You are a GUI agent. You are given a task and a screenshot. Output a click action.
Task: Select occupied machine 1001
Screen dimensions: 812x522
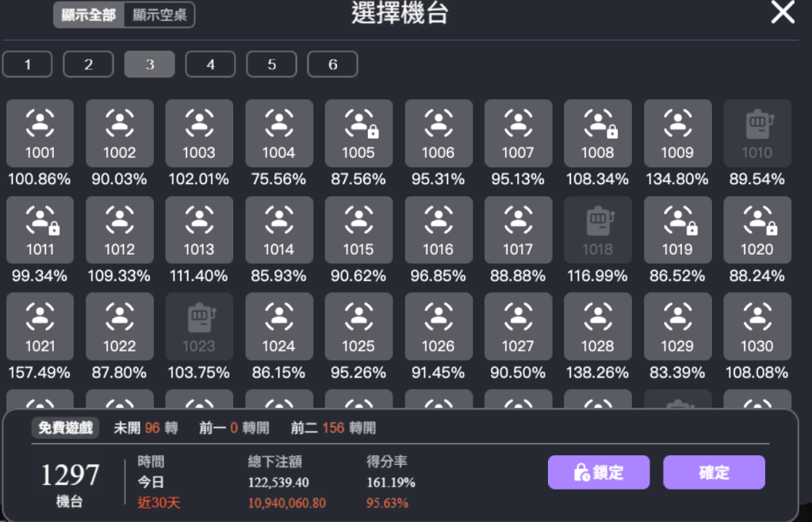(40, 132)
